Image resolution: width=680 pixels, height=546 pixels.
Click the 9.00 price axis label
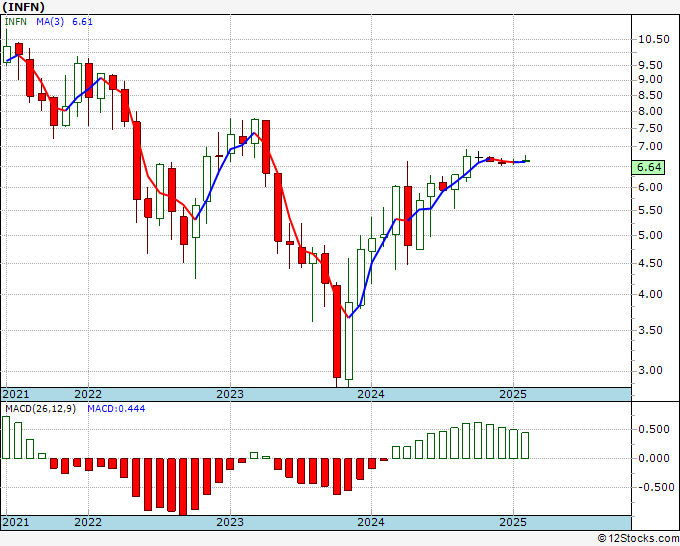click(x=650, y=79)
